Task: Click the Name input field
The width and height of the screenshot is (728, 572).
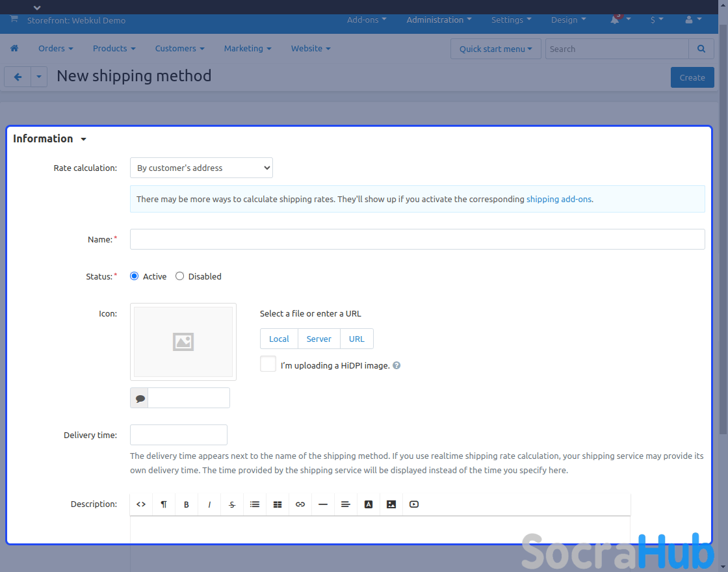Action: pyautogui.click(x=417, y=239)
